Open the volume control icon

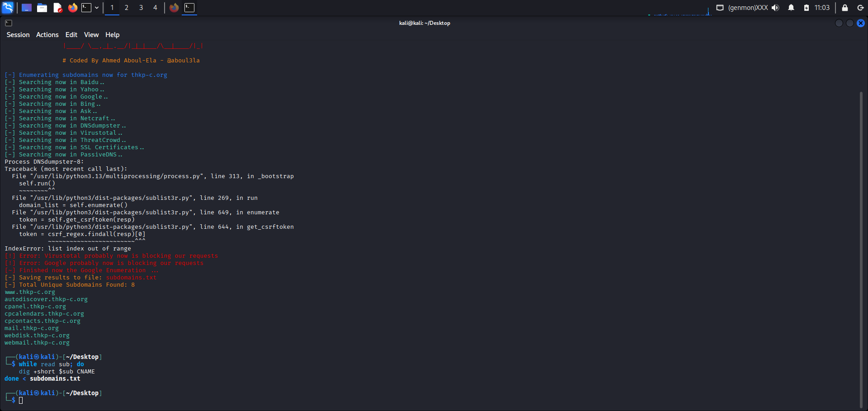[x=776, y=8]
